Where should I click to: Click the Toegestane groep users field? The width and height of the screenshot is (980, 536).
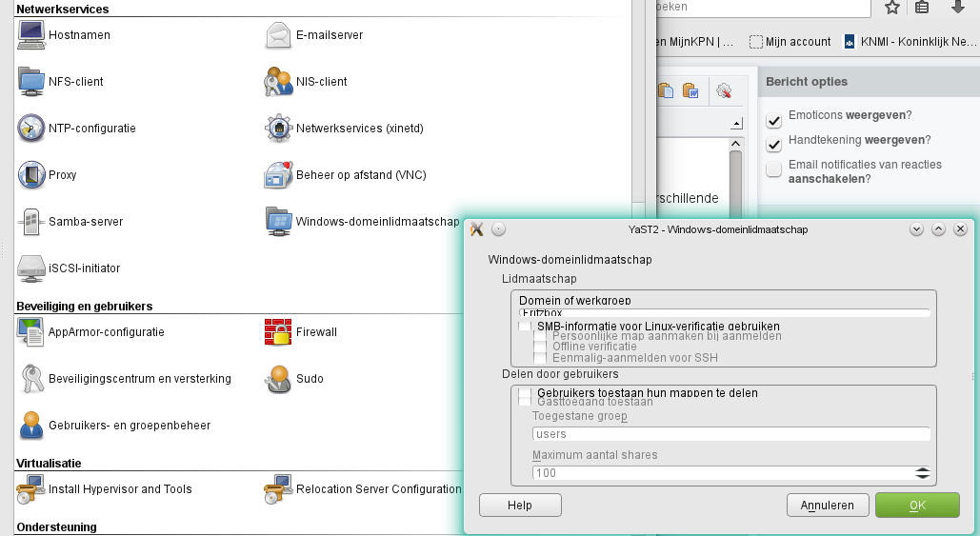731,434
